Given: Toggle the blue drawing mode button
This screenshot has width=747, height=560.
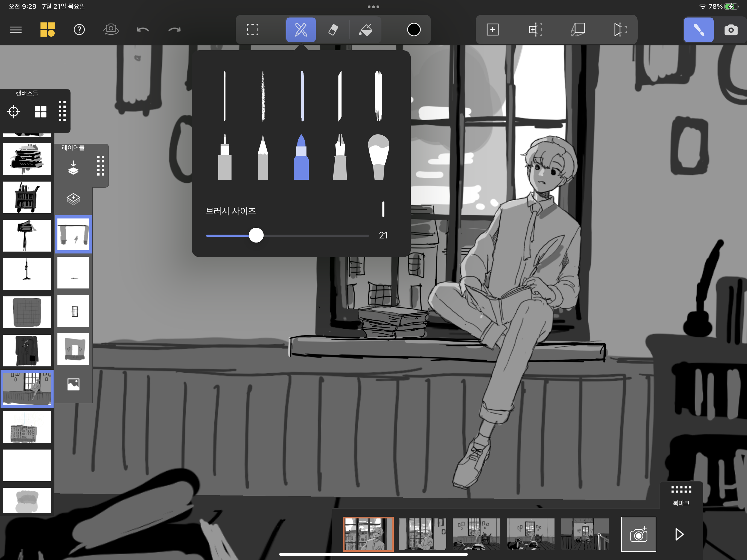Looking at the screenshot, I should pos(699,30).
